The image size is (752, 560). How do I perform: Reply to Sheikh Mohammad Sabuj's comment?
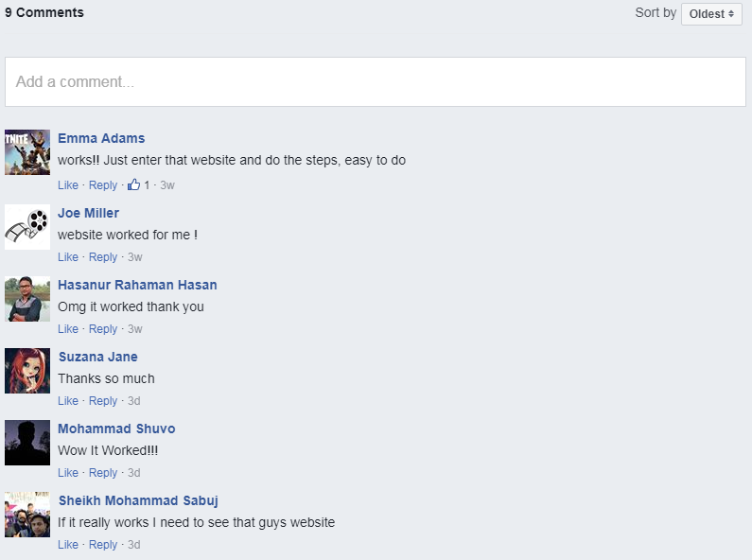[x=103, y=545]
